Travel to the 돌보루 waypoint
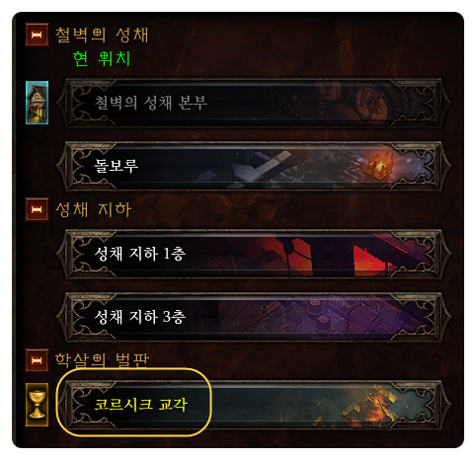The height and width of the screenshot is (460, 476). coord(254,166)
